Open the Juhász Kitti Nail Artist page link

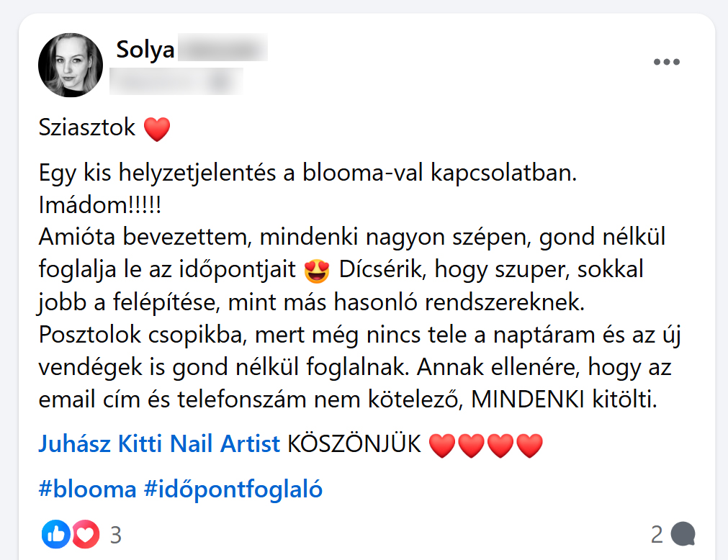159,443
